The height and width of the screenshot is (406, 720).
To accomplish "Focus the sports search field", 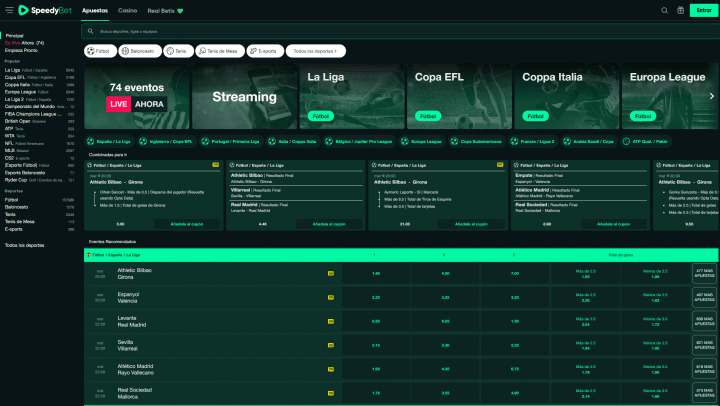I will pyautogui.click(x=400, y=31).
